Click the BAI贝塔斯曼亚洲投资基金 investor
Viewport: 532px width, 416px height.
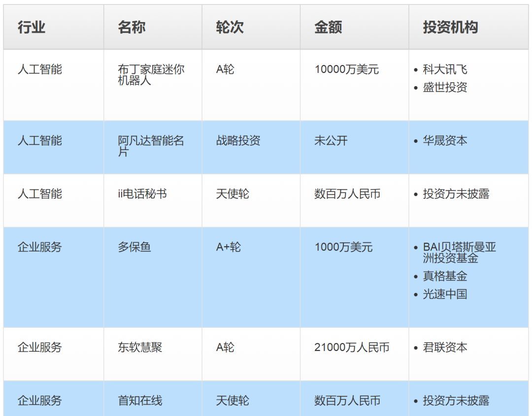[x=459, y=253]
